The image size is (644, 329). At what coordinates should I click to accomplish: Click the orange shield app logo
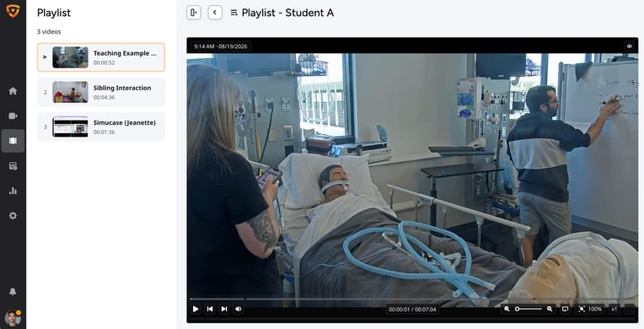point(13,11)
